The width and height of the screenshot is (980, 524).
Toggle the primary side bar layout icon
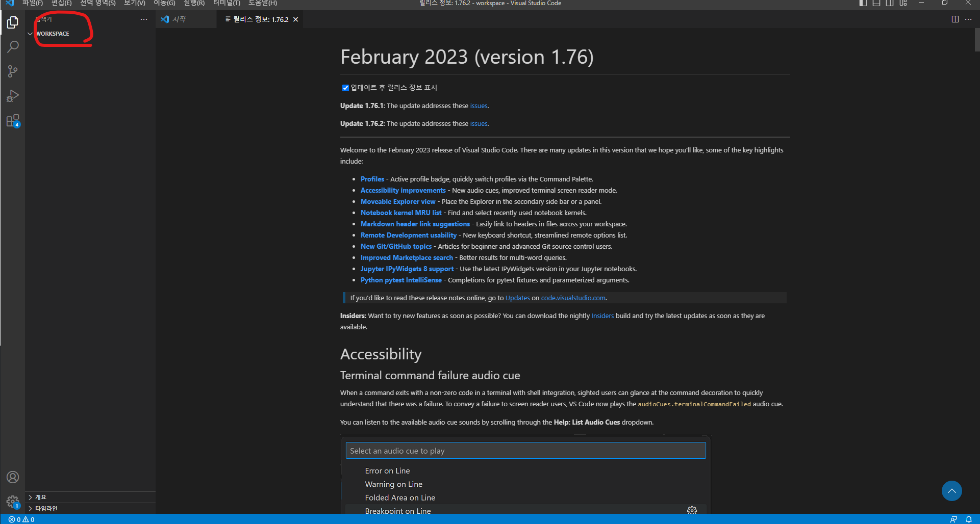[x=863, y=3]
